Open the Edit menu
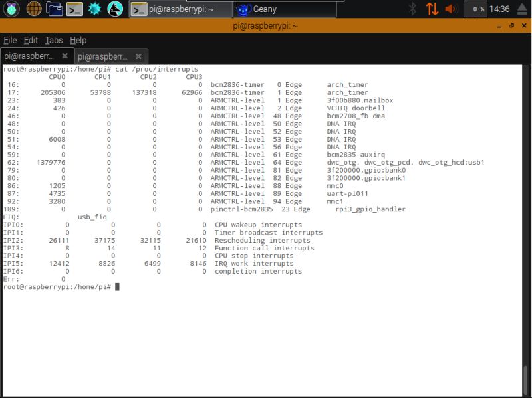532x398 pixels. pos(30,40)
